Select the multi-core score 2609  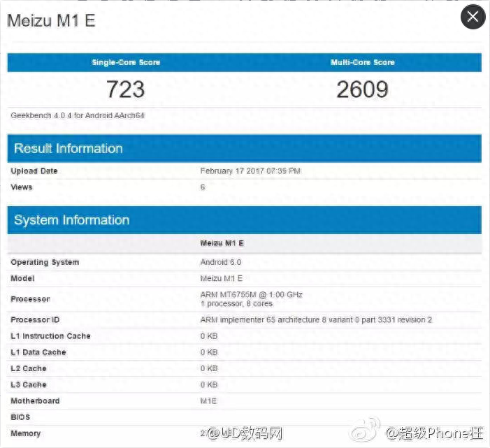(363, 89)
